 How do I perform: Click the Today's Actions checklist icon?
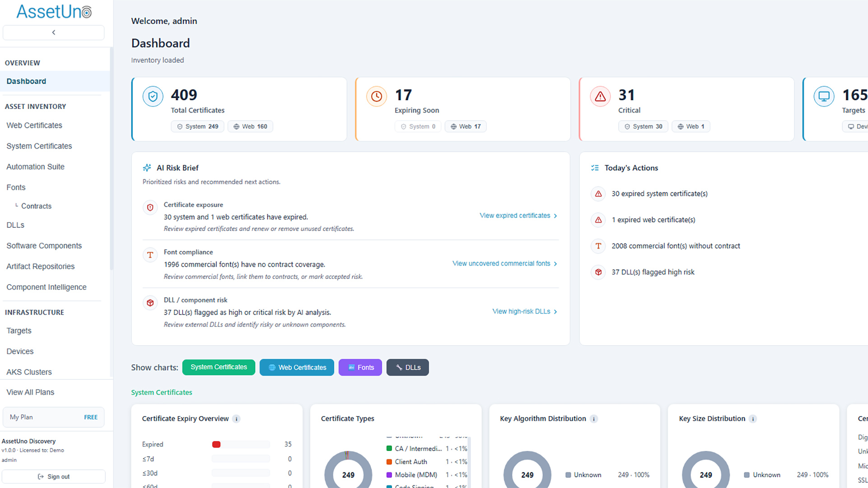pyautogui.click(x=595, y=168)
